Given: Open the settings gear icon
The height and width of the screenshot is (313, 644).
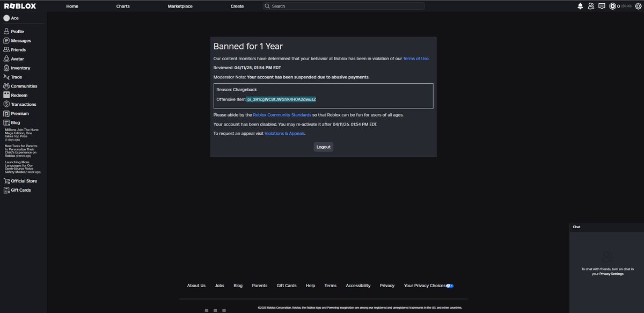Looking at the screenshot, I should [x=638, y=6].
